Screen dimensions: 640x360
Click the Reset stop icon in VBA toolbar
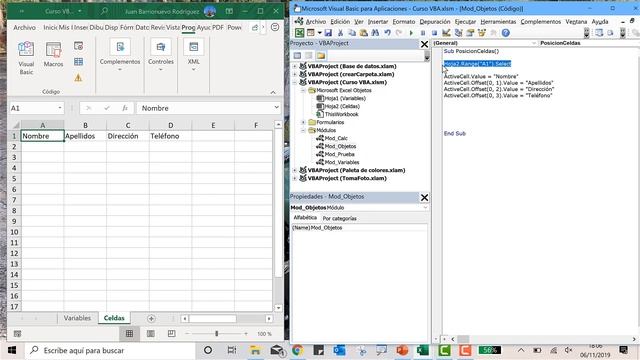[434, 33]
